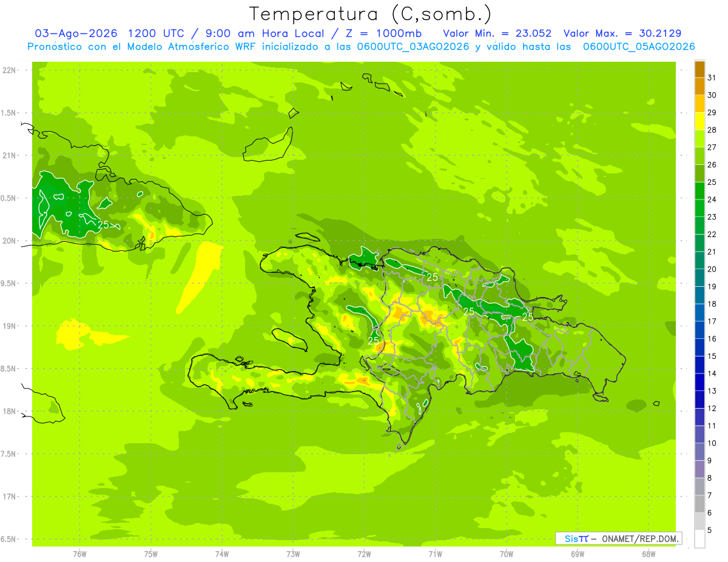Click the orange 30–31 swatch on color scale

[699, 86]
